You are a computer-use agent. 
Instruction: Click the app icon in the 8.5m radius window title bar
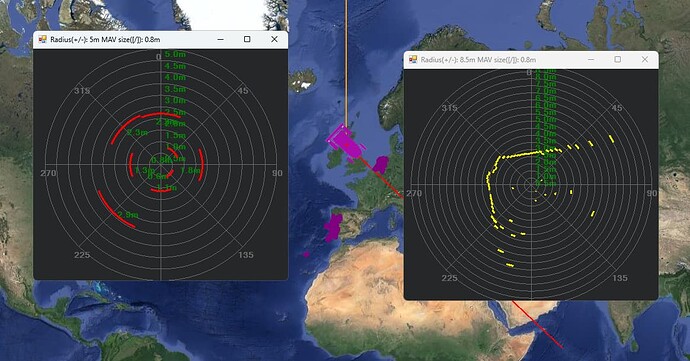pos(413,59)
